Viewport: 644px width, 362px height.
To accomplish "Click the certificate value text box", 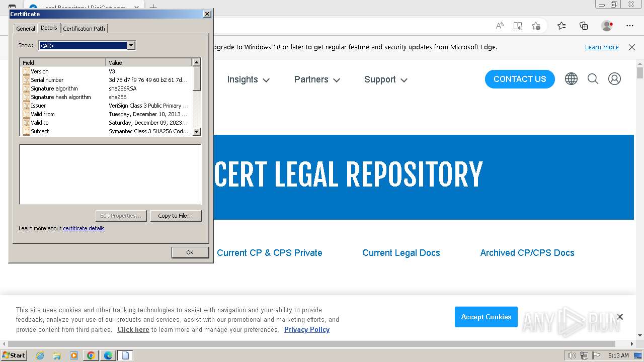I will click(x=110, y=174).
